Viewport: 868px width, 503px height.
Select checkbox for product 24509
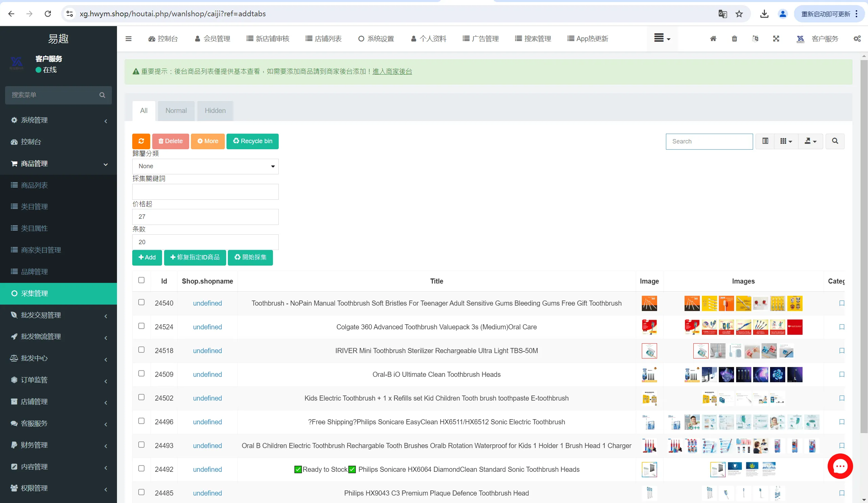(141, 373)
